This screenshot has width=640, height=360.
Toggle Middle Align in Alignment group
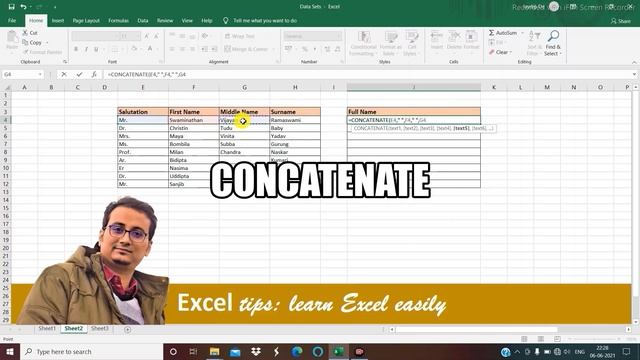182,36
